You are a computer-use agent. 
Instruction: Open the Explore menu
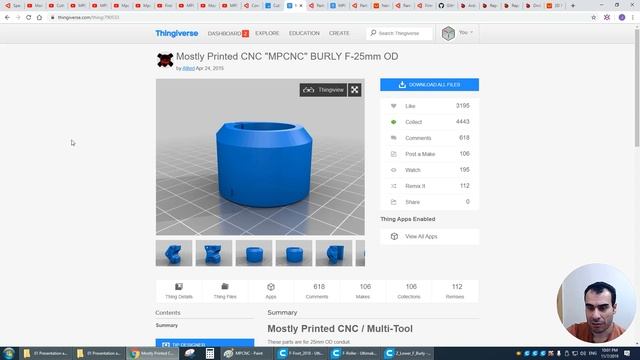point(267,33)
